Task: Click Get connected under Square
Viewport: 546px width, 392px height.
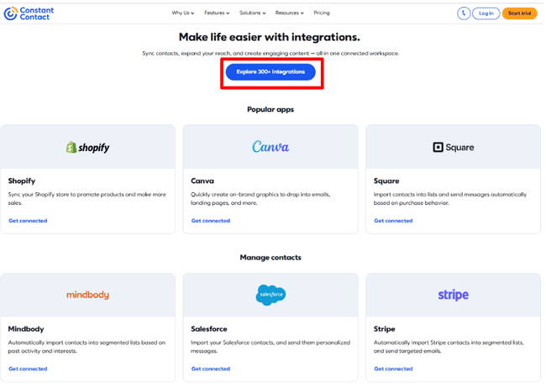Action: (395, 222)
